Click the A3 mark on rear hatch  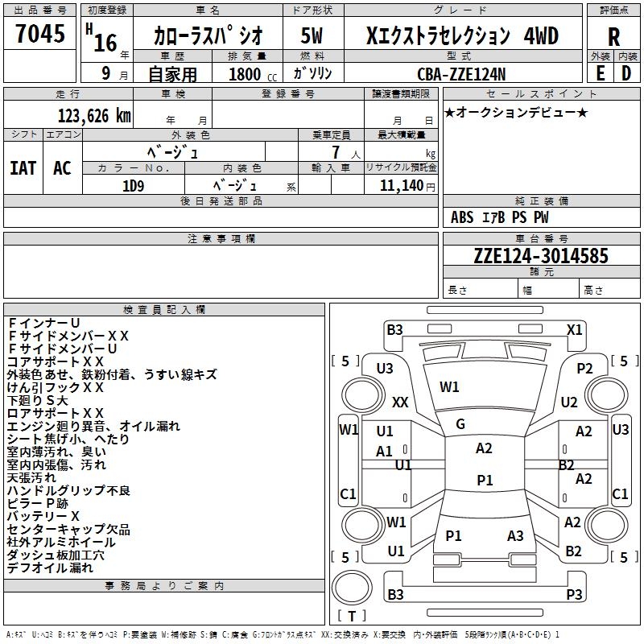pyautogui.click(x=515, y=535)
